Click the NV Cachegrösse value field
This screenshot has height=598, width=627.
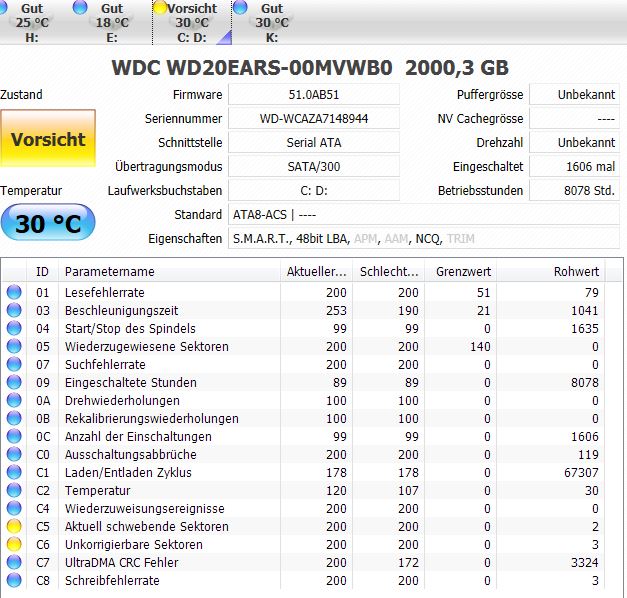pyautogui.click(x=575, y=118)
